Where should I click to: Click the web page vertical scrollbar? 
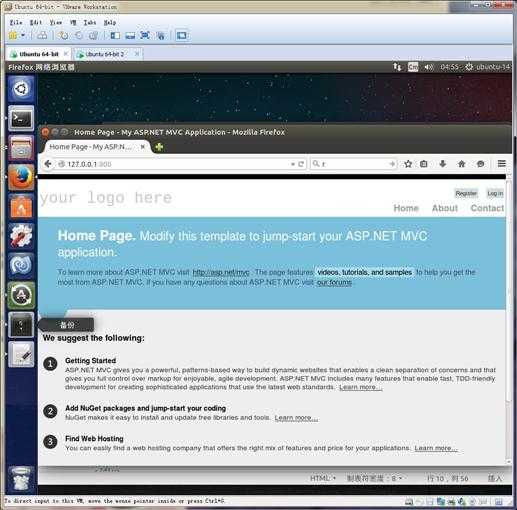click(x=509, y=290)
